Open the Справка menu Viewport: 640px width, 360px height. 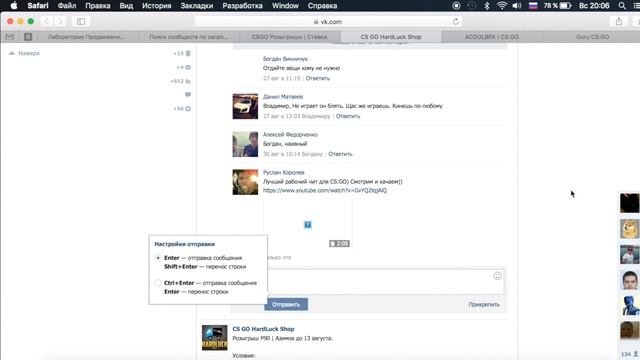pyautogui.click(x=322, y=6)
